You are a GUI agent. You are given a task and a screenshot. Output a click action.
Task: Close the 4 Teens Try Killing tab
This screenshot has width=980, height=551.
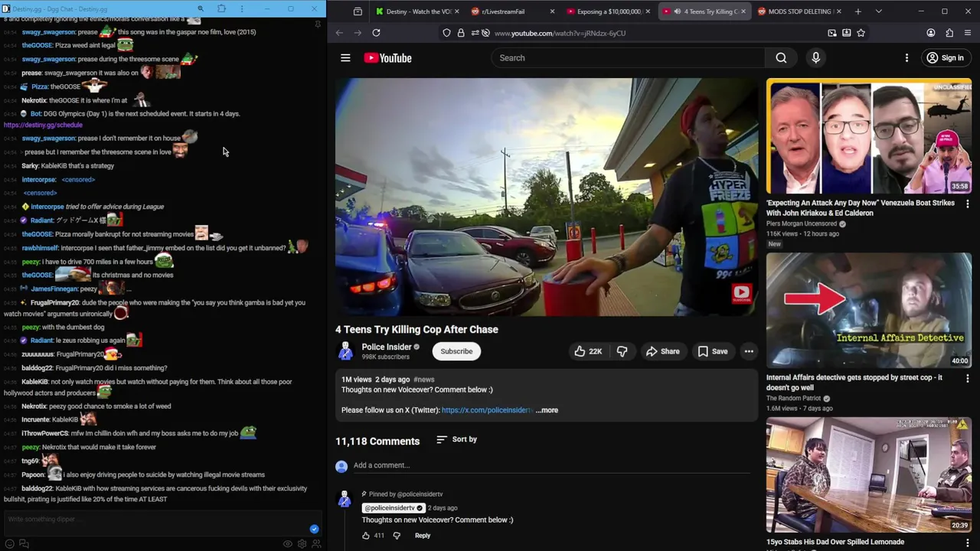(743, 11)
